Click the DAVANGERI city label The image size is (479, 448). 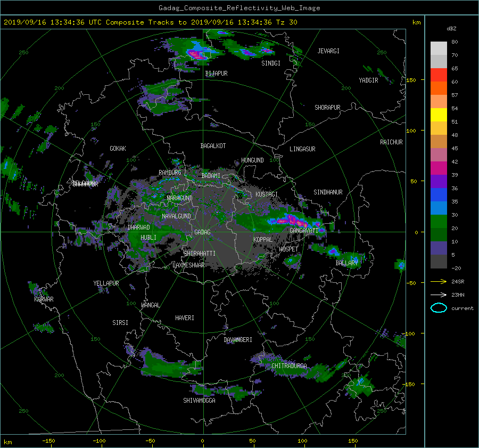[238, 340]
